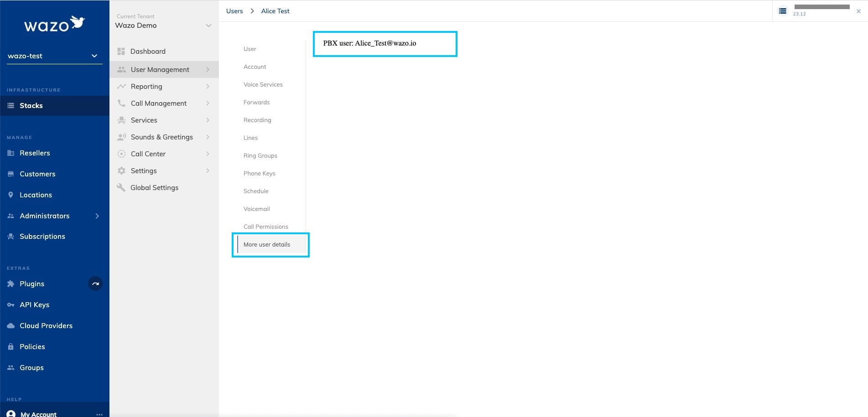The height and width of the screenshot is (417, 868).
Task: Click the API Keys key icon
Action: [10, 305]
